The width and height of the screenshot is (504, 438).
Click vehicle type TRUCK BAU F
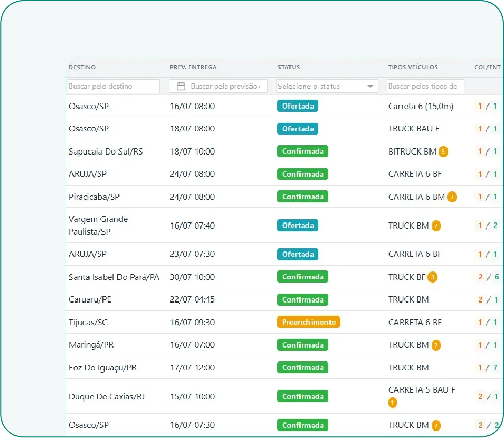pos(413,129)
